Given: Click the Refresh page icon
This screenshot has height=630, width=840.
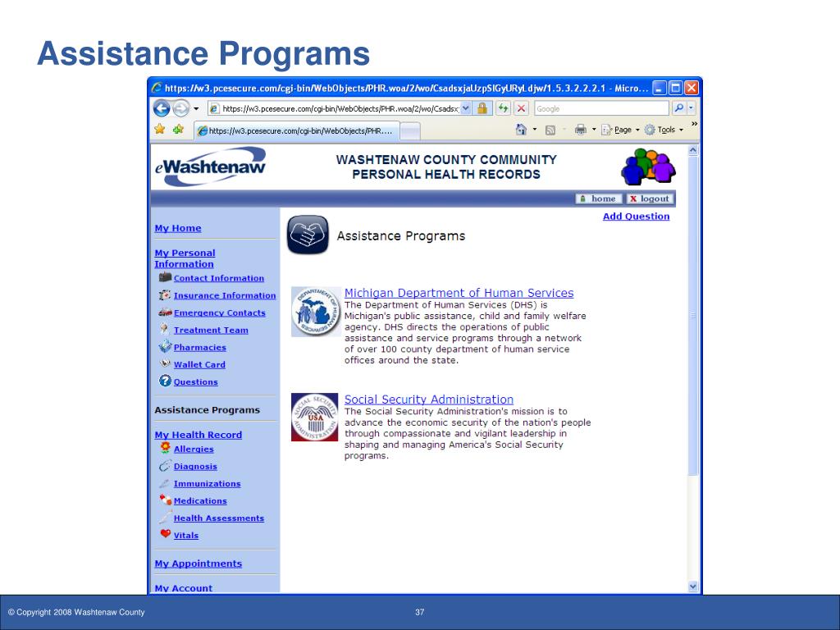Looking at the screenshot, I should [503, 109].
